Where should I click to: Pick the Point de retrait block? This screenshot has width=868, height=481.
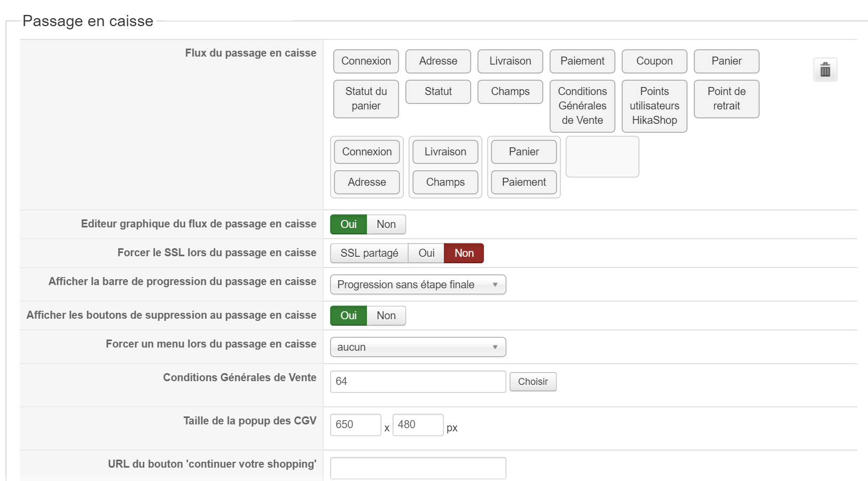(x=726, y=99)
